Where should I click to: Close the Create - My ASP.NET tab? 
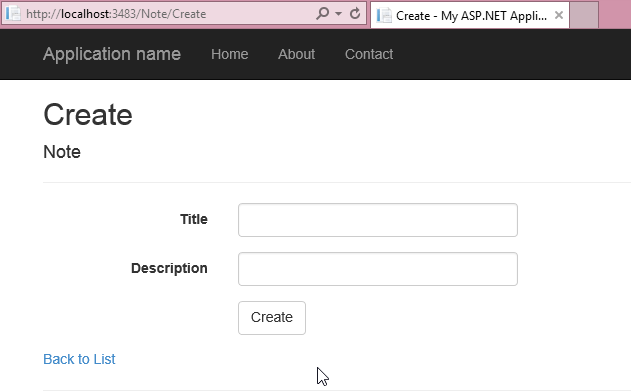[x=559, y=15]
